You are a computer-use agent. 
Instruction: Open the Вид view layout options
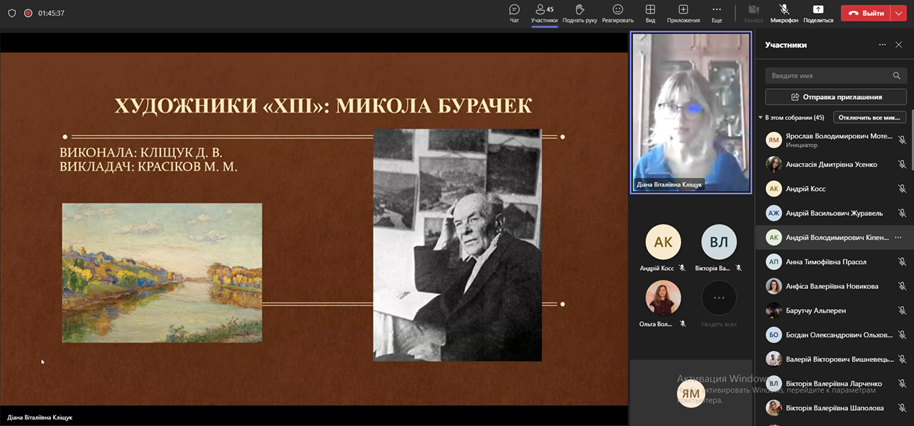click(x=650, y=12)
